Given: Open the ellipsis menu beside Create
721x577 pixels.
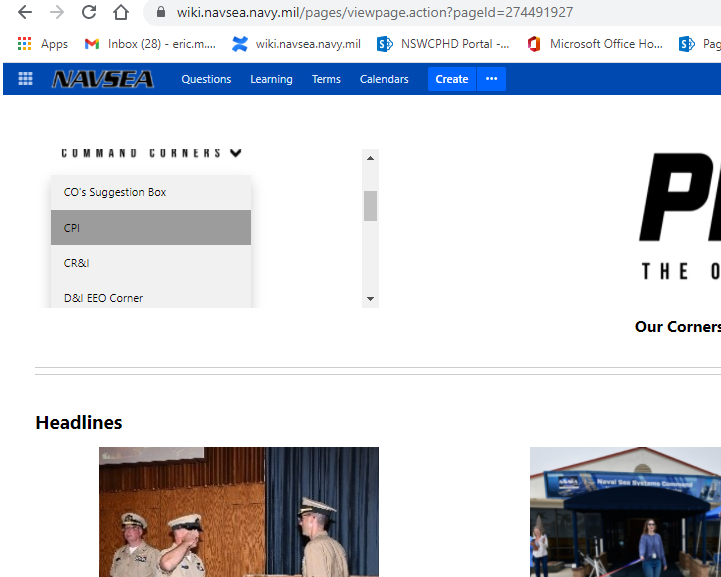Looking at the screenshot, I should pyautogui.click(x=492, y=79).
